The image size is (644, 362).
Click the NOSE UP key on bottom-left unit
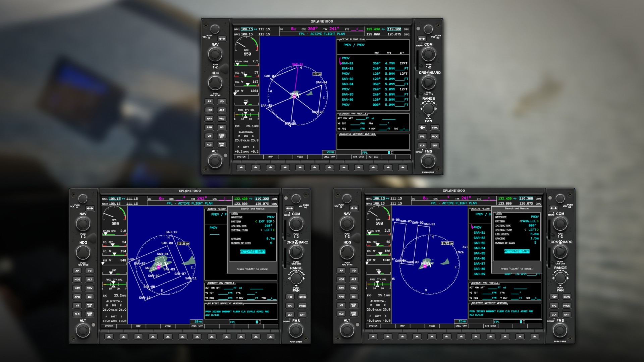pos(90,305)
